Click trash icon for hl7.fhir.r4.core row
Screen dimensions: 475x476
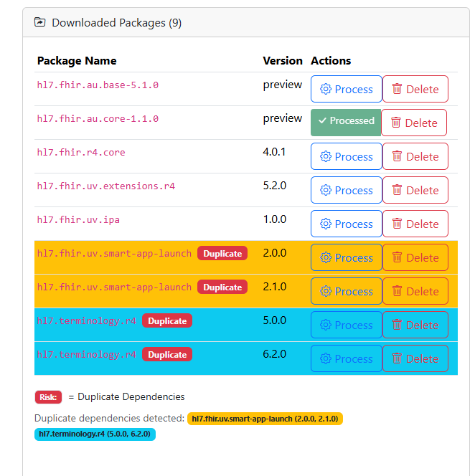[397, 156]
